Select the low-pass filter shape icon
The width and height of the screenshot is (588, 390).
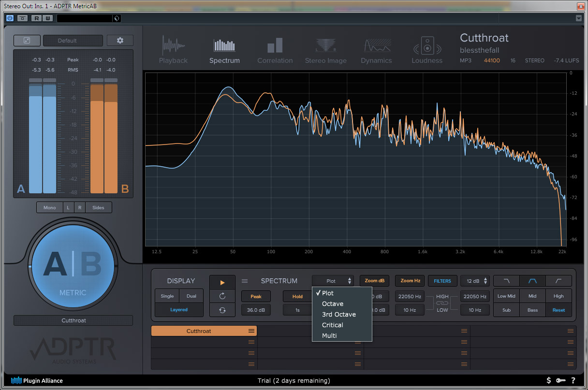pos(506,281)
